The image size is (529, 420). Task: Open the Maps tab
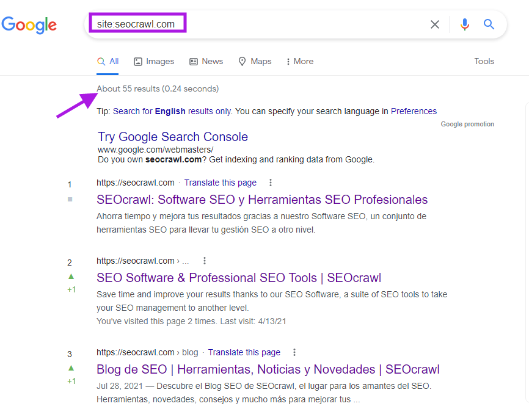point(255,61)
